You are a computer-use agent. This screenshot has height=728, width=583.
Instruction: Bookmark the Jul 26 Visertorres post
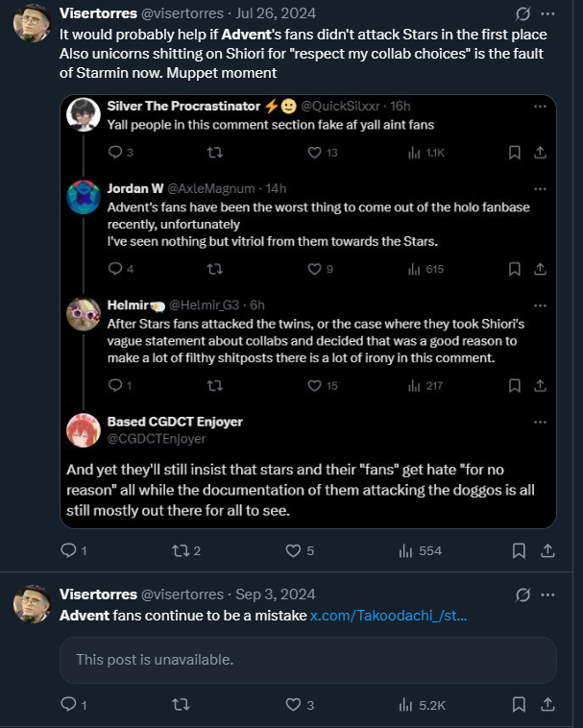[x=519, y=550]
